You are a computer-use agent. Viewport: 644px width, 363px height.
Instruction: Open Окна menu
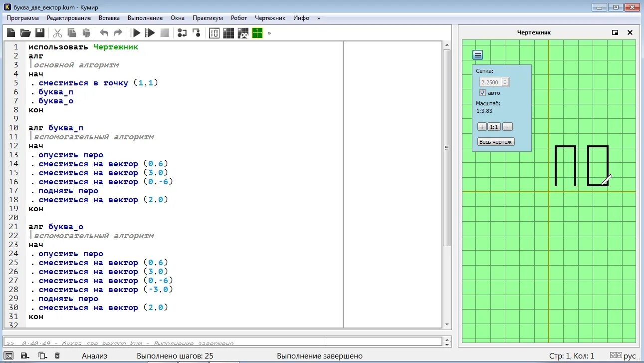click(x=178, y=18)
